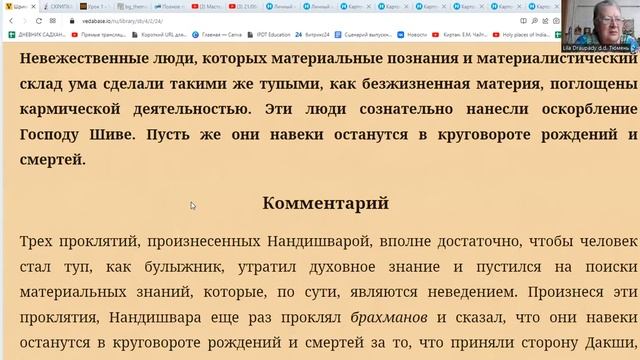
Task: Click the Комментарий heading
Action: 325,203
